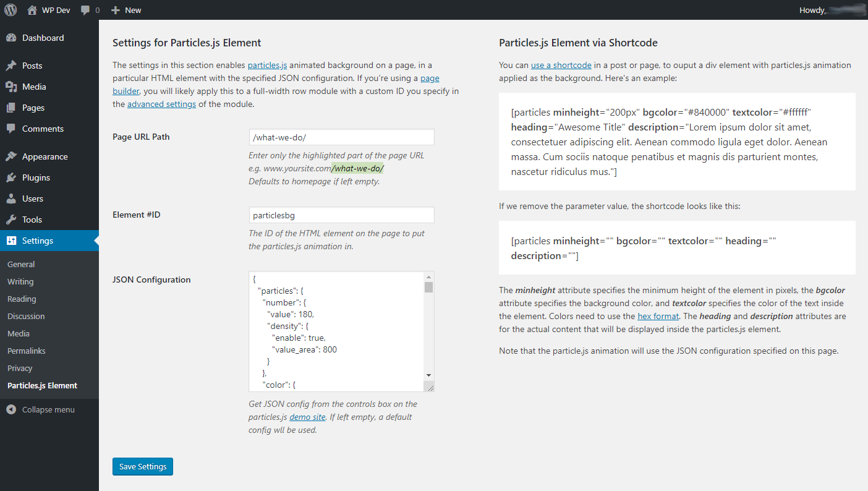Click the Posts pushpin icon

pyautogui.click(x=11, y=66)
